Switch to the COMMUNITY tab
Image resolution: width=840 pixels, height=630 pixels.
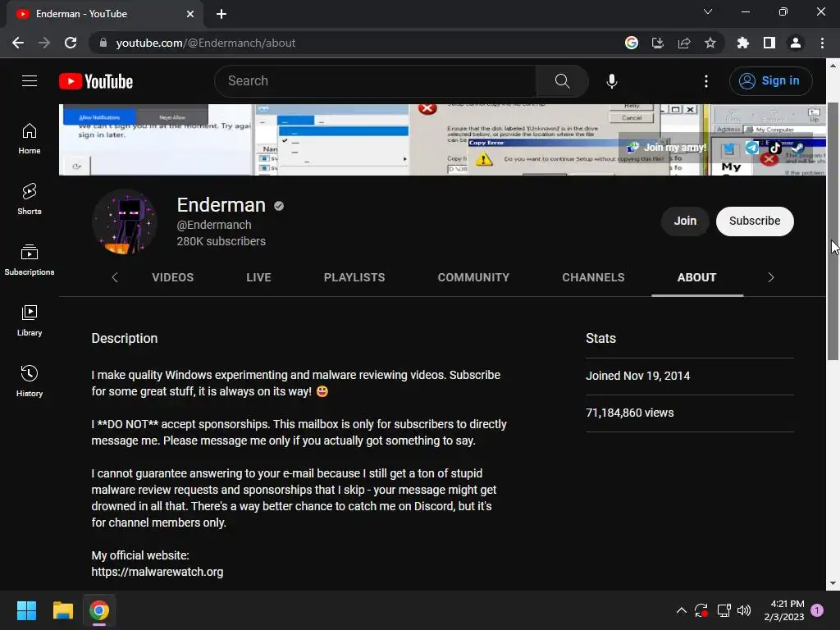473,277
